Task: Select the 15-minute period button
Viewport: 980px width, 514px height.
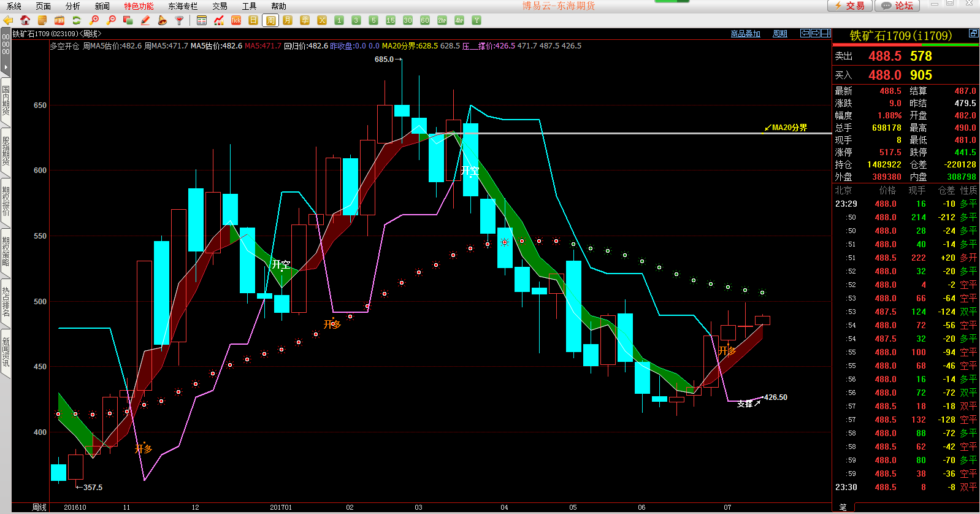Action: 391,20
